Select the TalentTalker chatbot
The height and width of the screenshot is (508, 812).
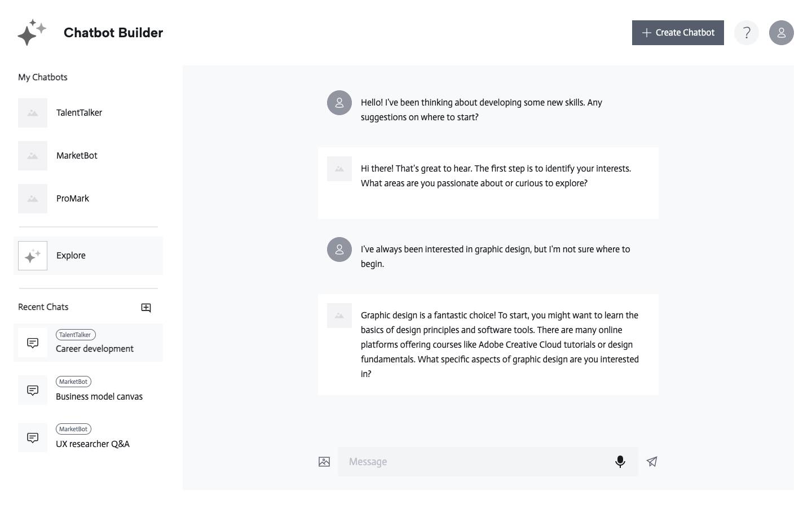click(x=79, y=113)
